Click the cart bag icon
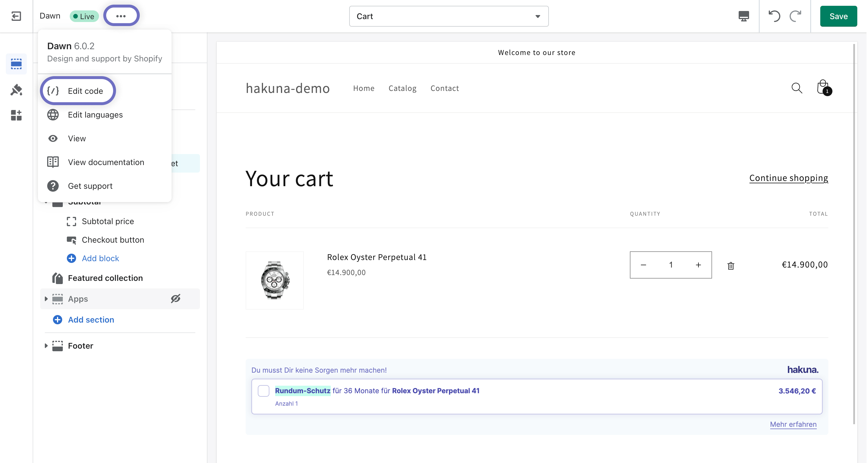Viewport: 868px width, 463px height. click(823, 88)
